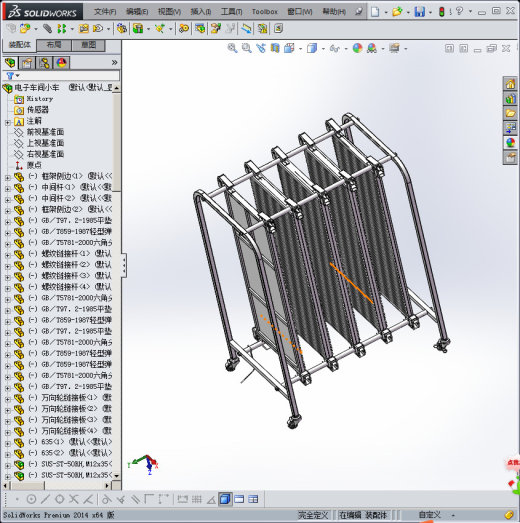Click the New document icon
The height and width of the screenshot is (523, 520).
[x=375, y=12]
